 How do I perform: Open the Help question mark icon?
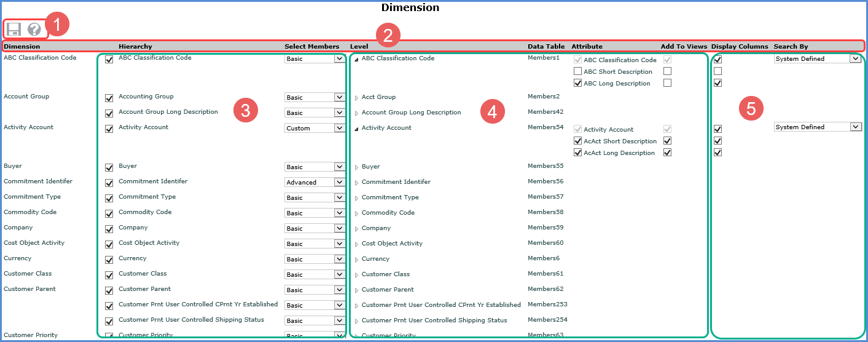pyautogui.click(x=34, y=29)
